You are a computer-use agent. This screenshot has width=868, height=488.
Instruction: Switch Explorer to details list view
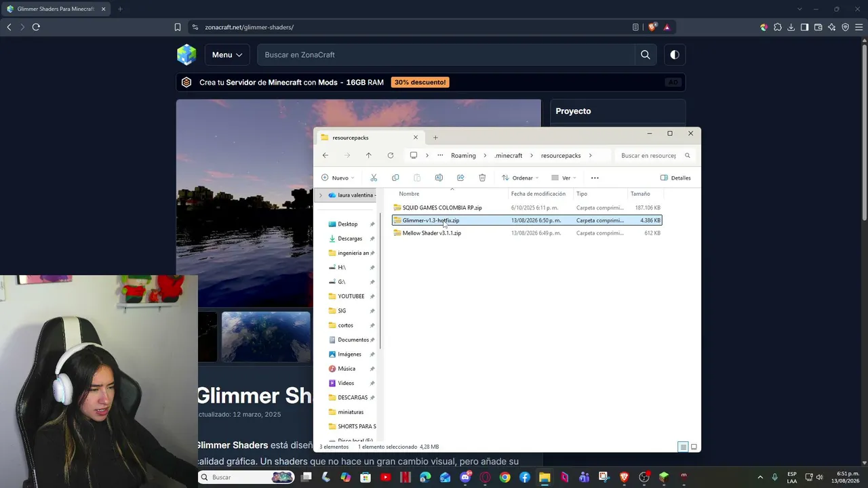pos(684,447)
